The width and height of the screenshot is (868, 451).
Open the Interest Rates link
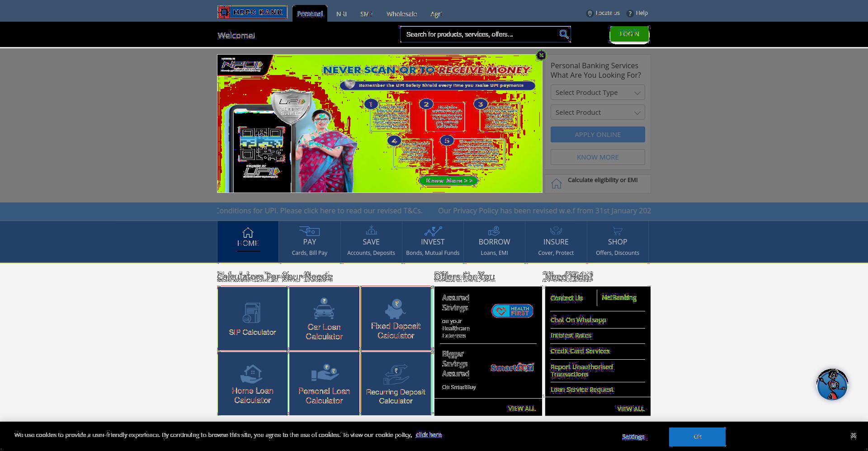coord(571,335)
